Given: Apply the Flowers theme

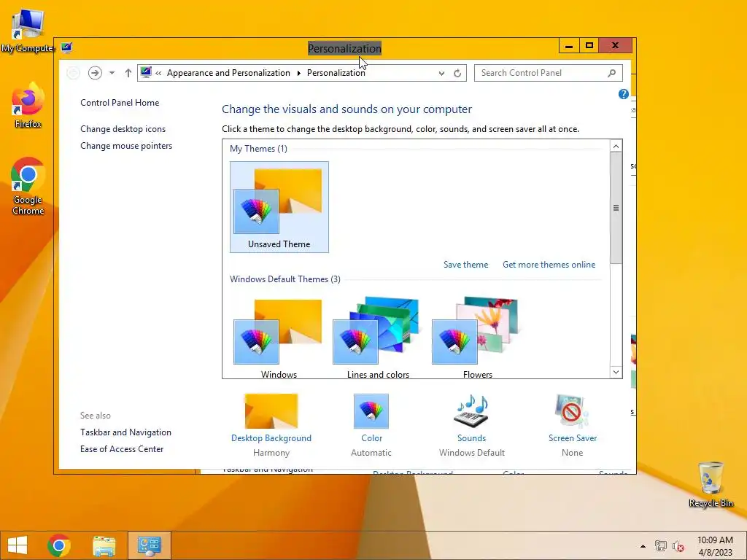Looking at the screenshot, I should pyautogui.click(x=477, y=337).
